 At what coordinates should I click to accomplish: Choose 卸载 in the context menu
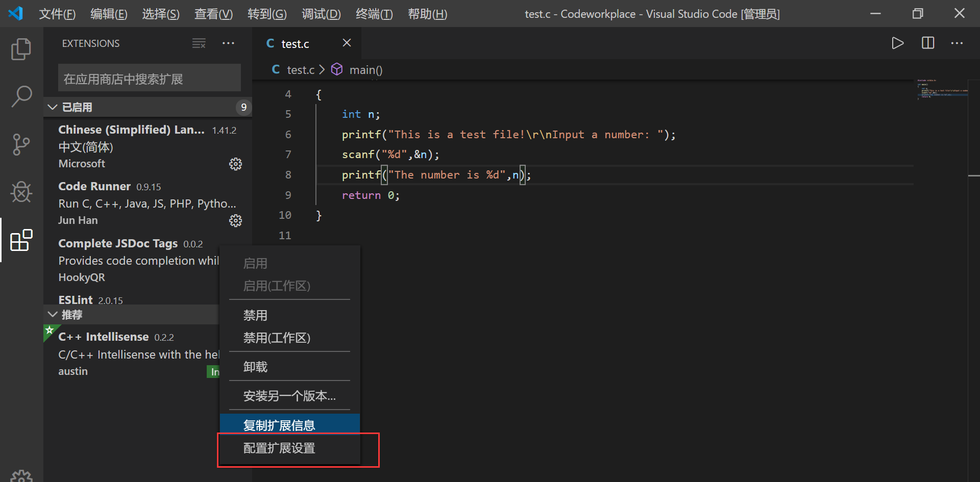point(290,367)
